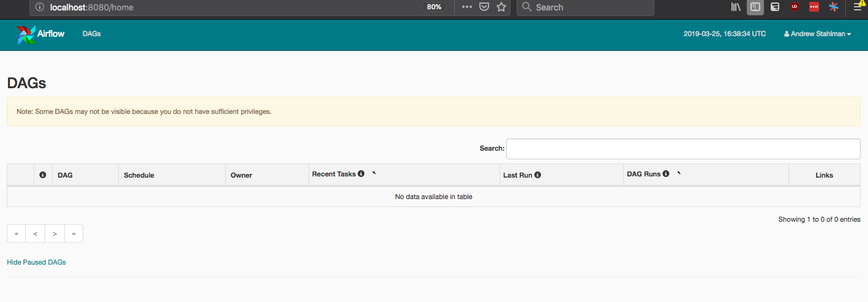868x302 pixels.
Task: Click the 80% zoom level badge
Action: click(x=434, y=7)
